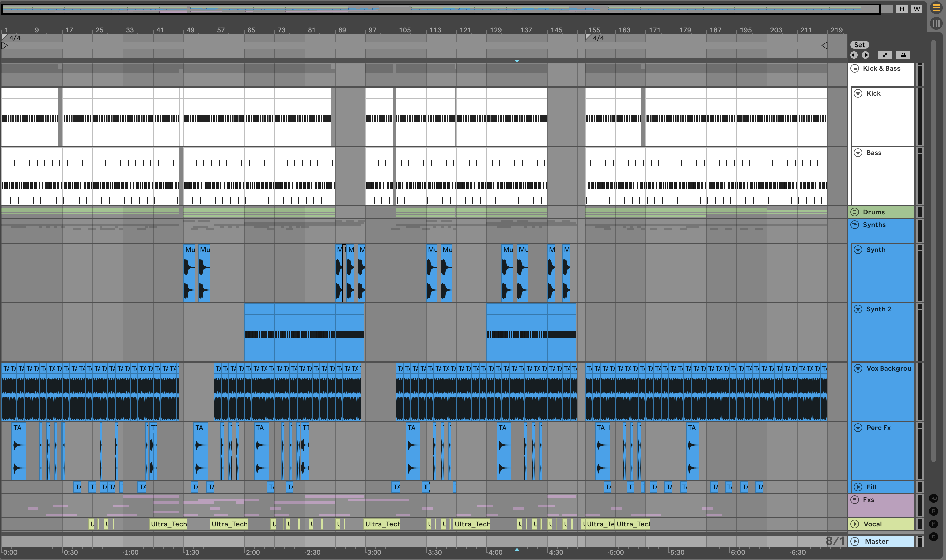Collapse the Kick track
946x560 pixels.
tap(858, 93)
